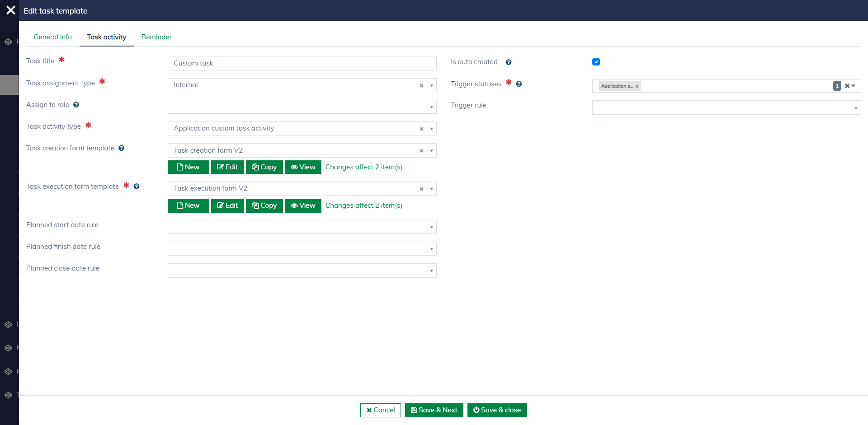Clear the Task assignment type Internal selection
Image resolution: width=868 pixels, height=425 pixels.
(421, 85)
